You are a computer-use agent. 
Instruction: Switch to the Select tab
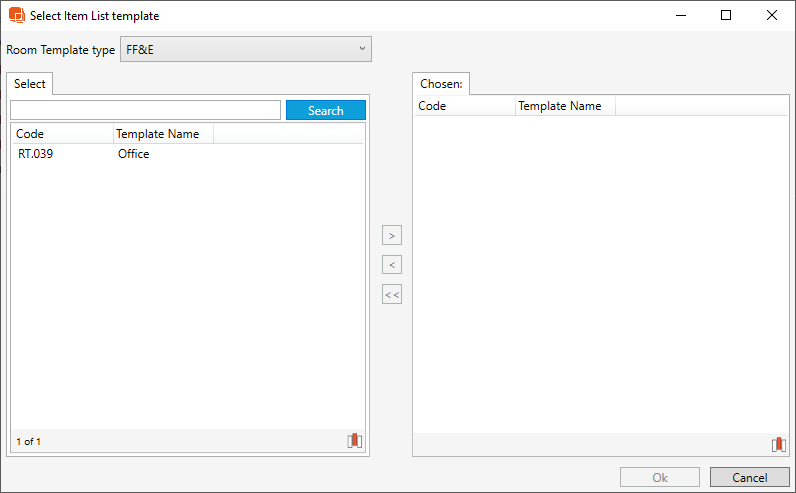point(30,84)
